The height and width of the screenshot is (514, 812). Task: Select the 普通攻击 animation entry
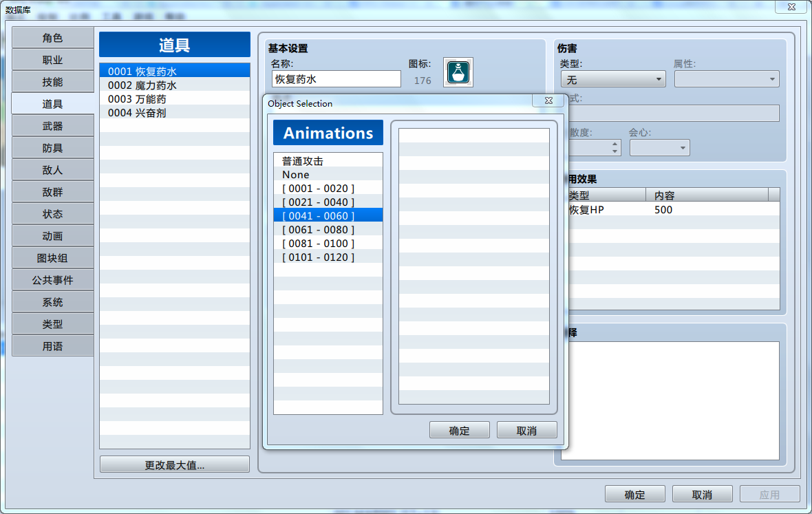tap(328, 161)
